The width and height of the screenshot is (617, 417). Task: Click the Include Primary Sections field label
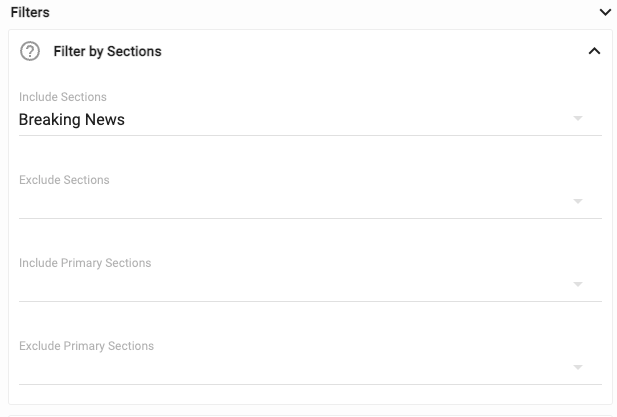click(x=85, y=263)
